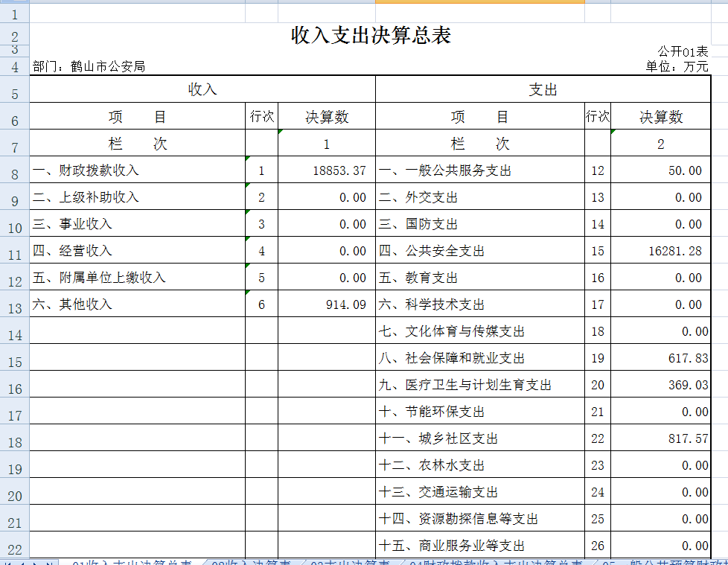Select the 16281.28 value cell
728x565 pixels.
click(661, 250)
